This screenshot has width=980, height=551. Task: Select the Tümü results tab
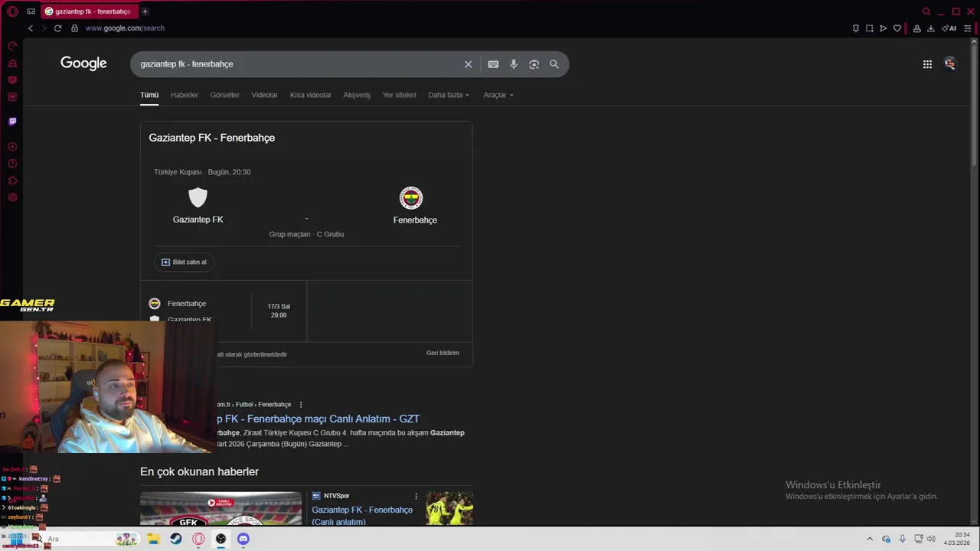149,95
